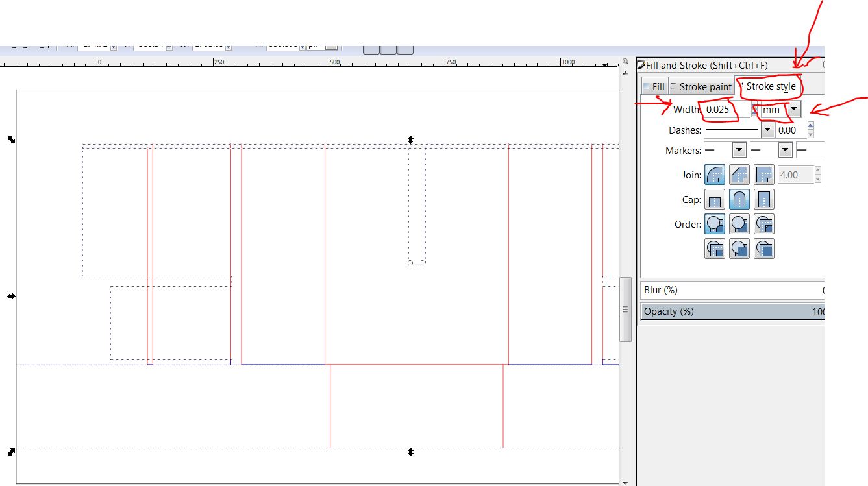The height and width of the screenshot is (486, 868).
Task: Choose the square cap style
Action: tap(764, 200)
